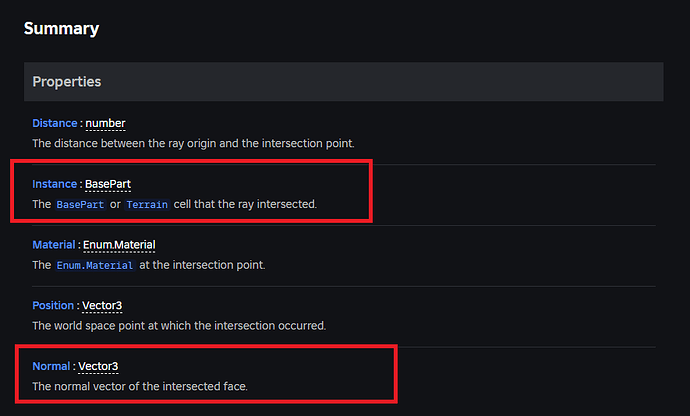
Task: Click the Position property link
Action: (53, 305)
